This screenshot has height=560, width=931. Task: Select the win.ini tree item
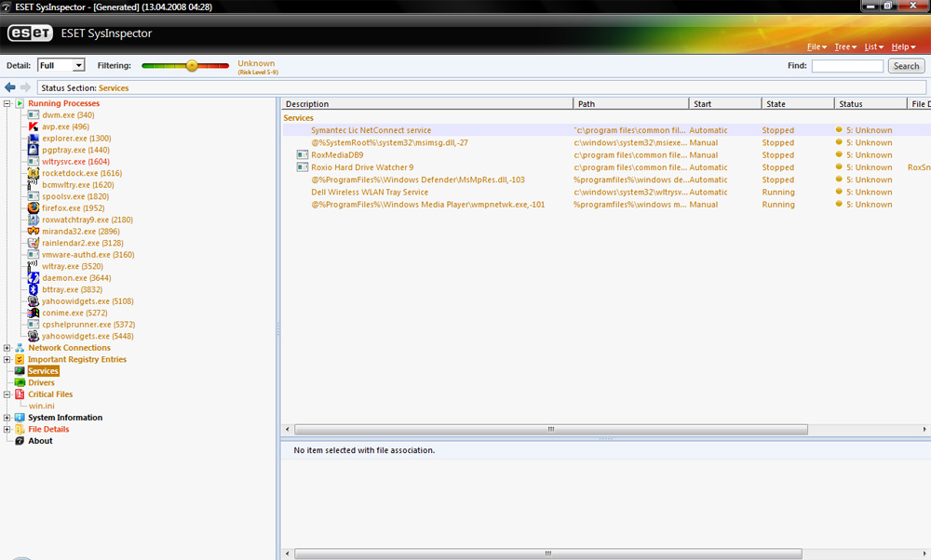tap(42, 406)
